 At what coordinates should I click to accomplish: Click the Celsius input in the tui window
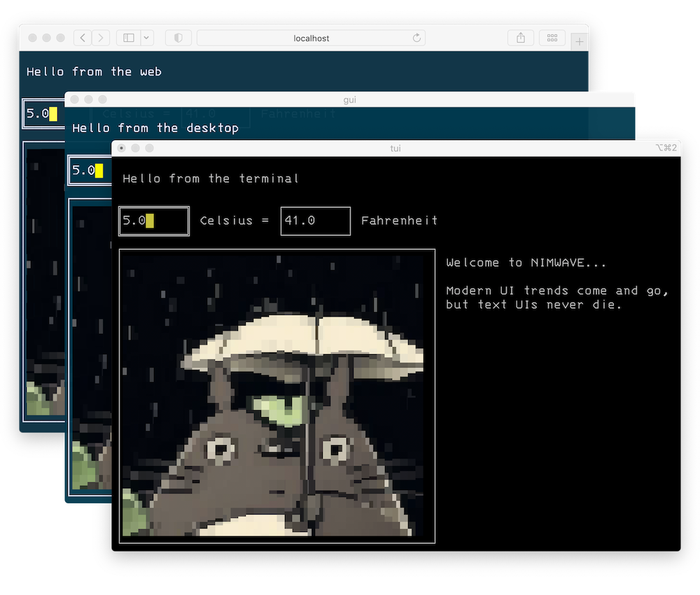[x=154, y=221]
